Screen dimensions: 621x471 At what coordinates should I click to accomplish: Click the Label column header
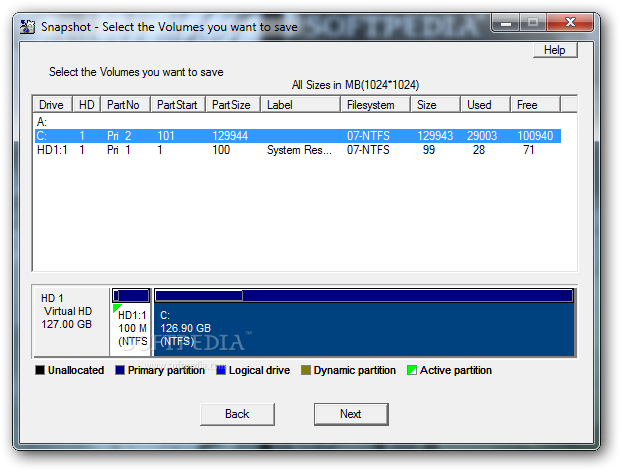299,105
